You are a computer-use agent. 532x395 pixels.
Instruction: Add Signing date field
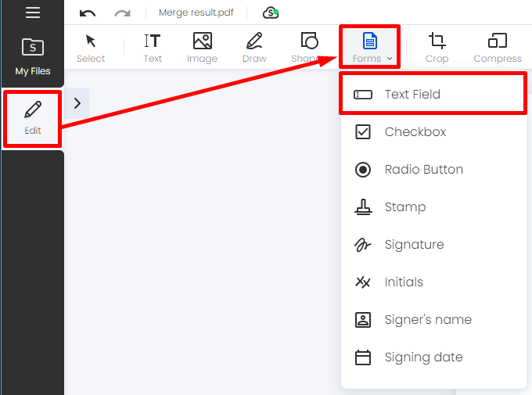(434, 357)
